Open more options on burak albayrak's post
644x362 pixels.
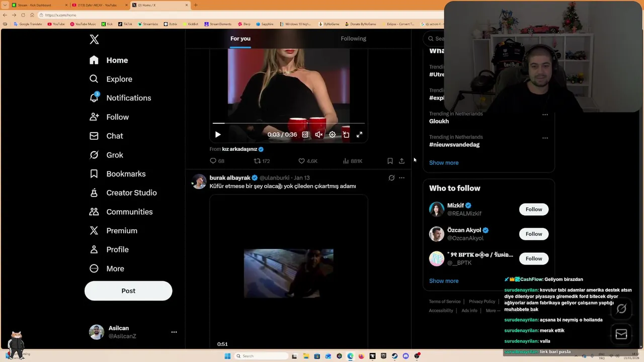click(401, 178)
